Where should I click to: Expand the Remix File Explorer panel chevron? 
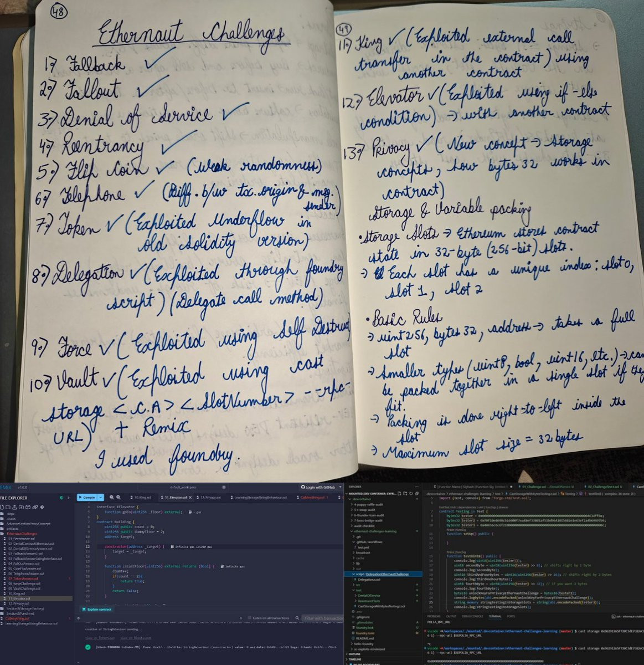point(69,498)
